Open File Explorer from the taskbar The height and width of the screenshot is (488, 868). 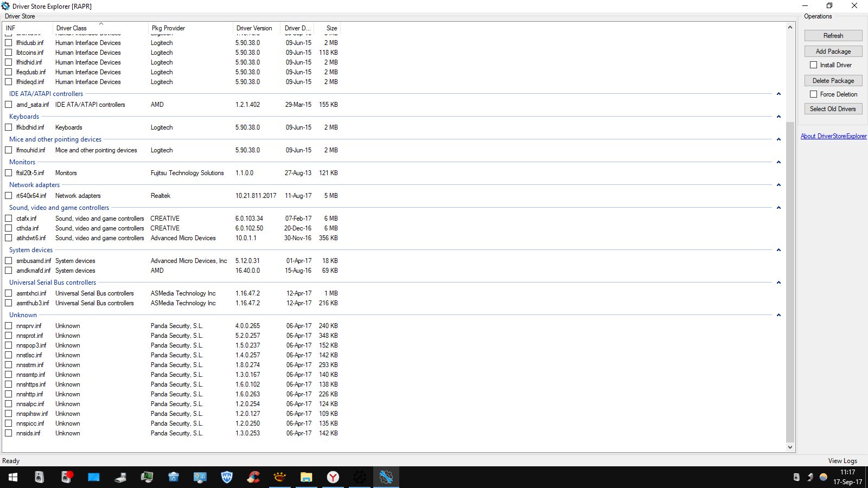coord(307,477)
